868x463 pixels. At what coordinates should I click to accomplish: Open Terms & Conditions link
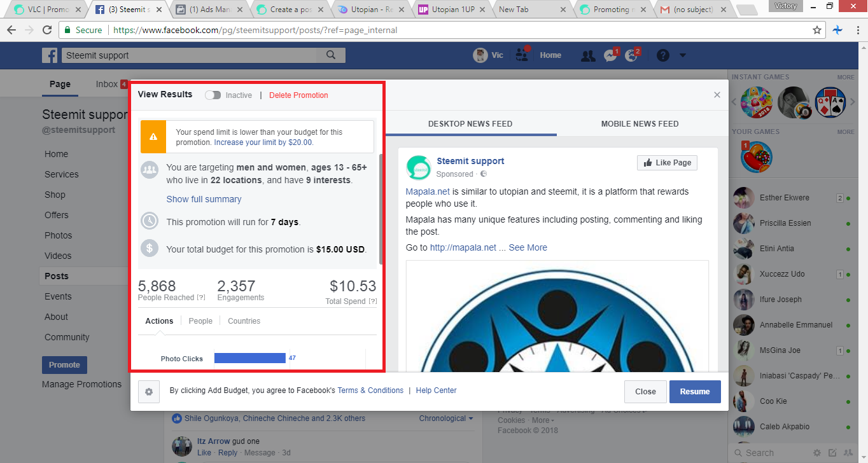coord(370,390)
